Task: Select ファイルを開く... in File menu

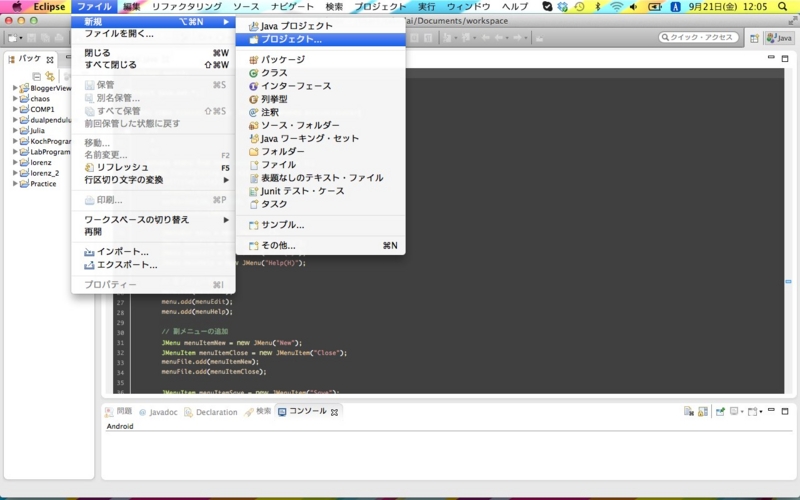Action: pyautogui.click(x=153, y=34)
